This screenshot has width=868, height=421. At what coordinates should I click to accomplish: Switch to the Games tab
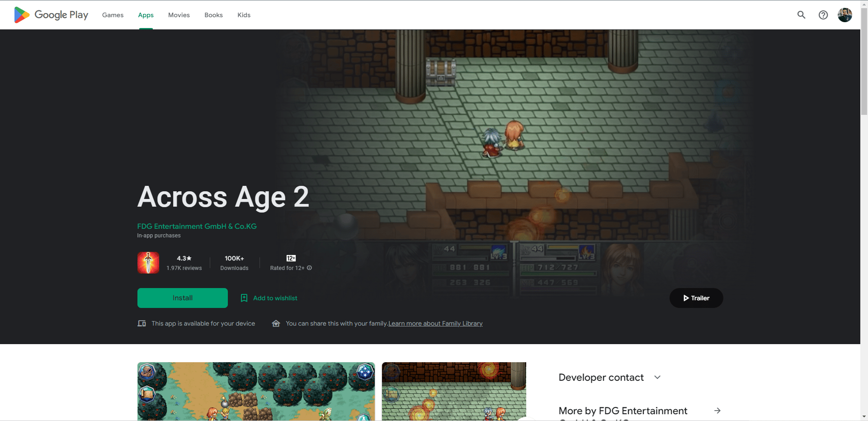coord(113,15)
